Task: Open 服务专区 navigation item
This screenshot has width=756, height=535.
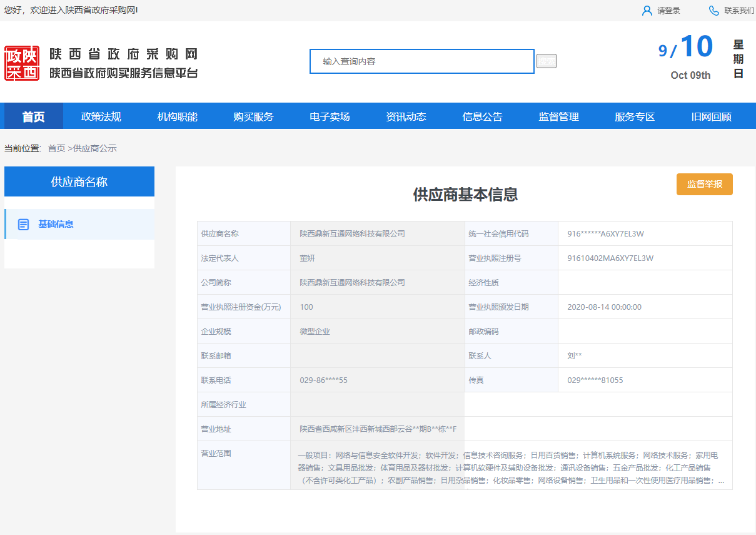Action: (x=635, y=116)
